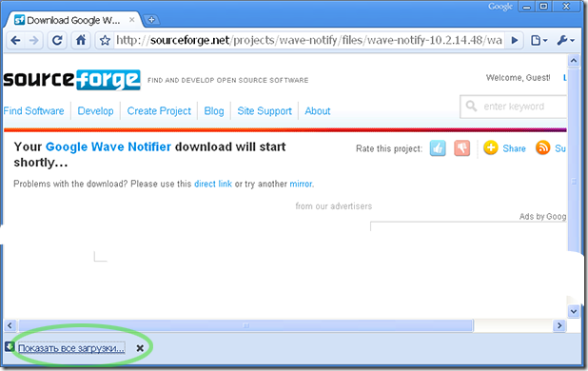588x371 pixels.
Task: Go back with the browser back arrow
Action: 15,40
